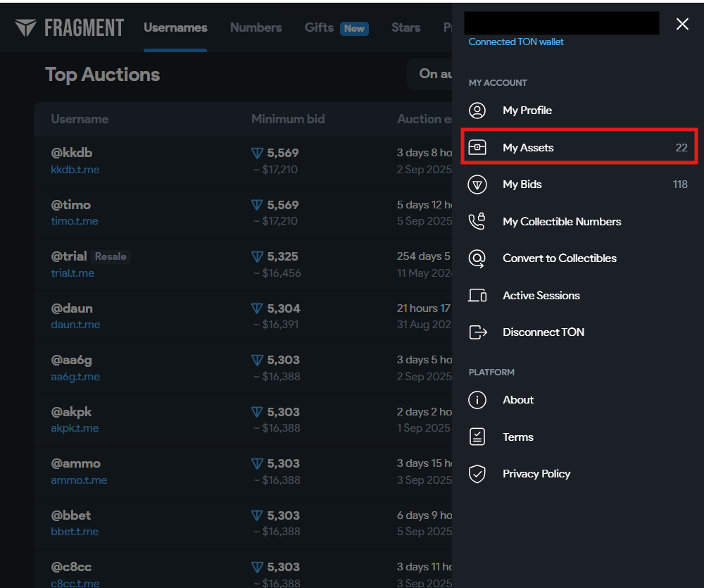Image resolution: width=704 pixels, height=588 pixels.
Task: Open the Gifts tab
Action: tap(319, 27)
